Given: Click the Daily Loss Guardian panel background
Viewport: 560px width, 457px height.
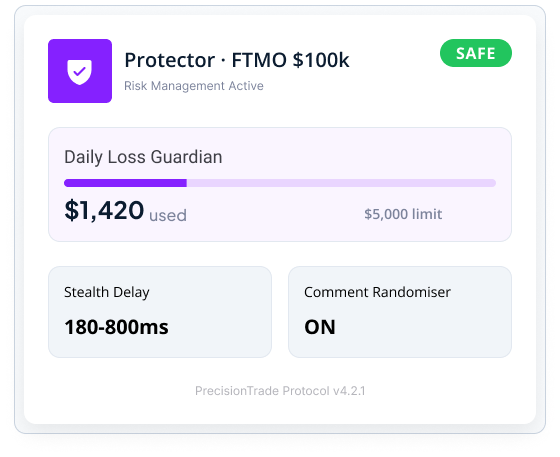Looking at the screenshot, I should (280, 185).
